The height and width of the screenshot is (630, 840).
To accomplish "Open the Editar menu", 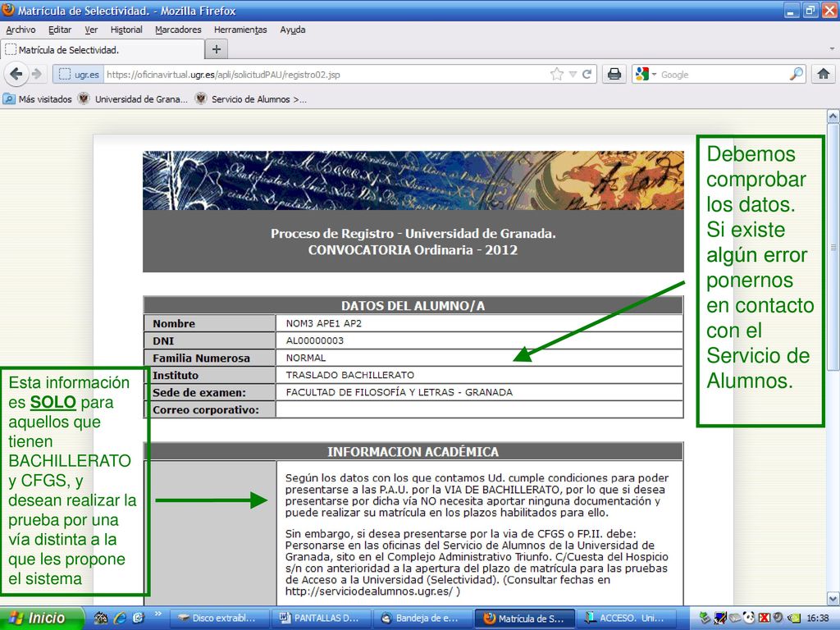I will point(59,30).
